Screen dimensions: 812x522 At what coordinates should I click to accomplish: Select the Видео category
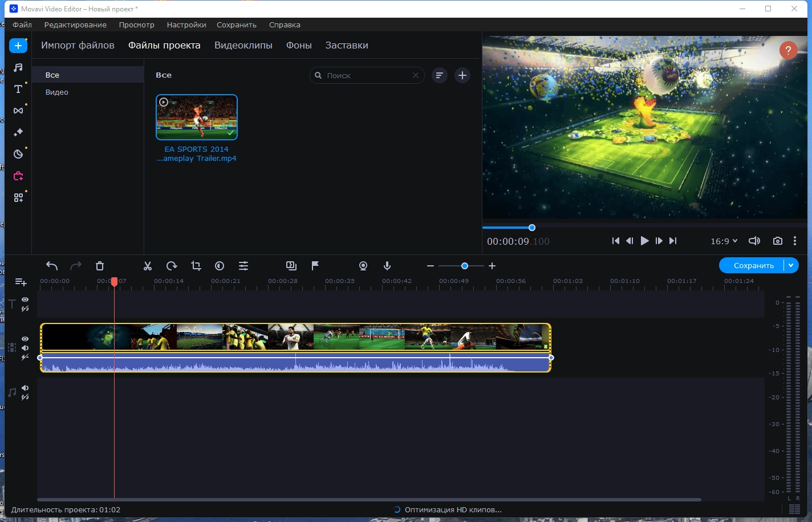pos(88,92)
